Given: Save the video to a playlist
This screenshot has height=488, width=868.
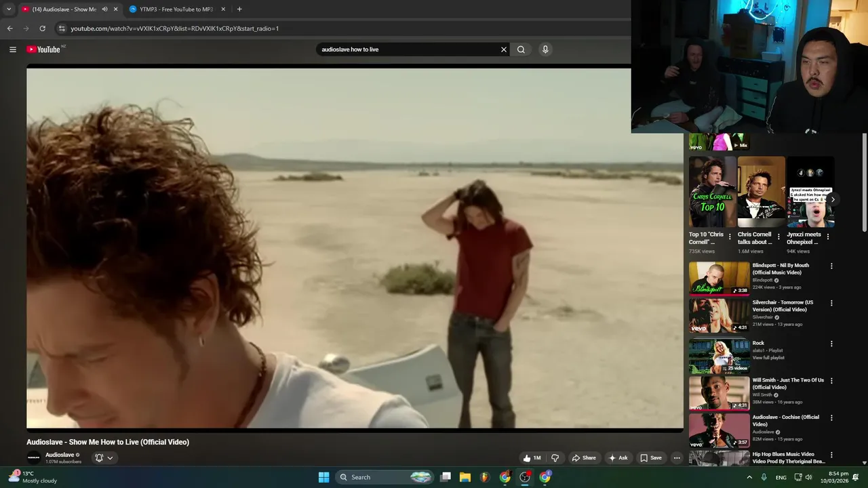Looking at the screenshot, I should point(651,458).
